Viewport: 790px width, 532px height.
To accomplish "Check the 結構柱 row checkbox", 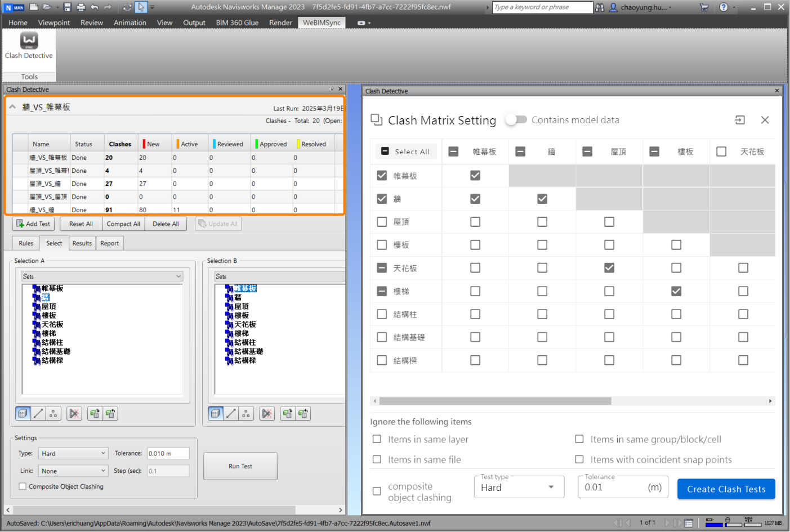I will coord(382,314).
